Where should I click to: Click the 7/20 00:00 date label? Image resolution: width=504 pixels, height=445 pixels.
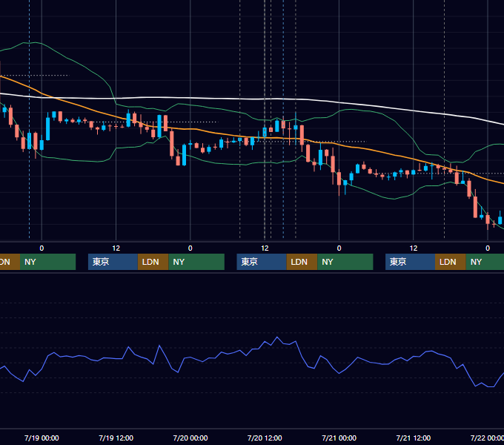190,438
